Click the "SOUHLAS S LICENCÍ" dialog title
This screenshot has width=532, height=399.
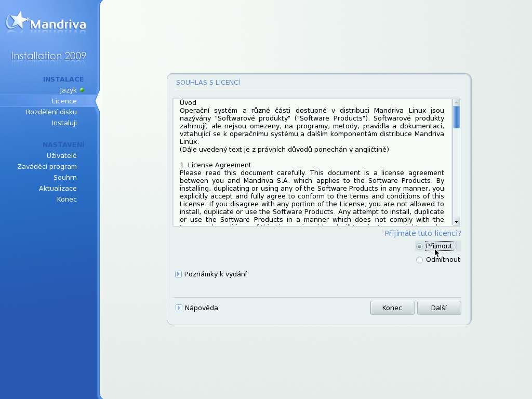208,83
